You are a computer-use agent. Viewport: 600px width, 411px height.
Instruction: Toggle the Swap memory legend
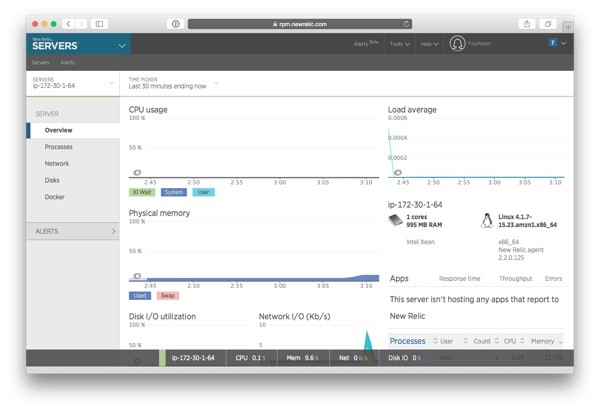(x=168, y=295)
